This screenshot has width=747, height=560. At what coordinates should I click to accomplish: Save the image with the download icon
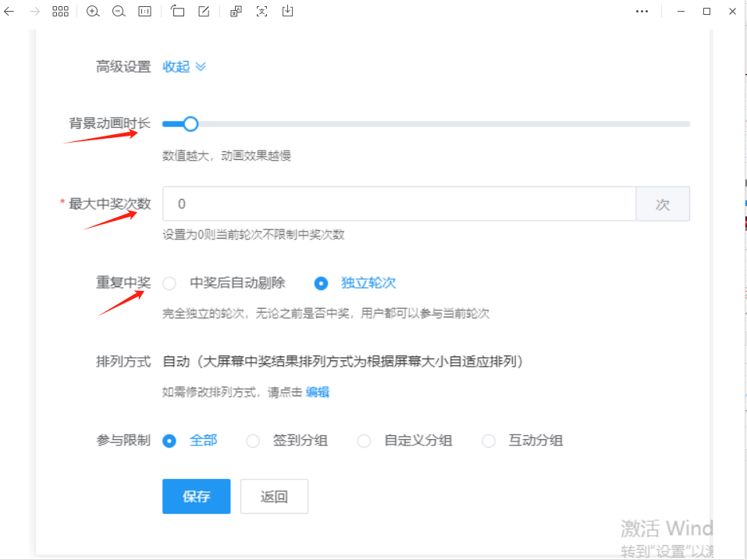(x=288, y=11)
